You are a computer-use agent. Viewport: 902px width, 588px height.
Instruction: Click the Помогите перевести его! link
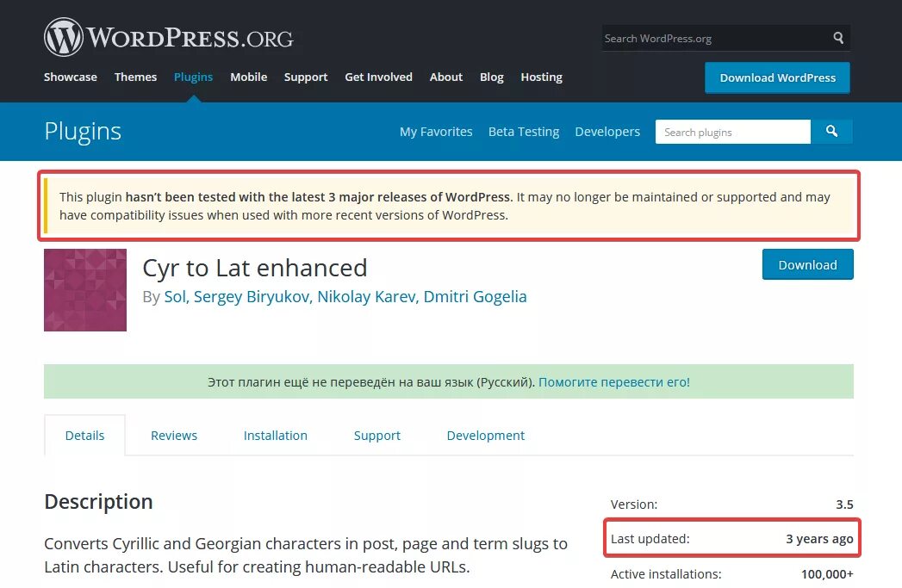(x=613, y=381)
